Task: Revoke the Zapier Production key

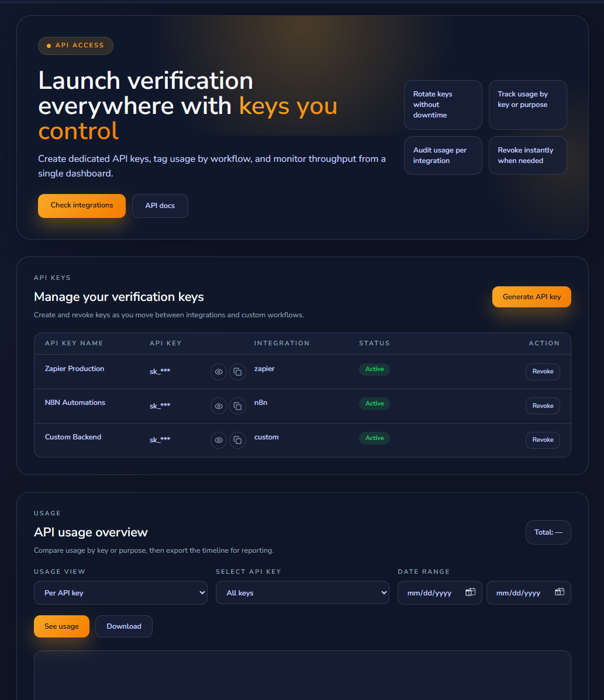Action: [542, 372]
